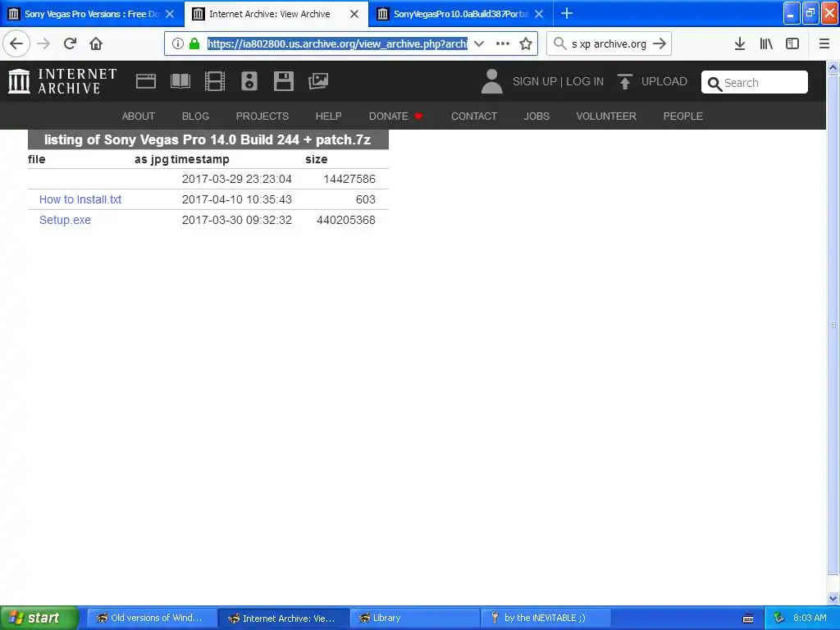
Task: Open the JOBS menu item
Action: [x=536, y=116]
